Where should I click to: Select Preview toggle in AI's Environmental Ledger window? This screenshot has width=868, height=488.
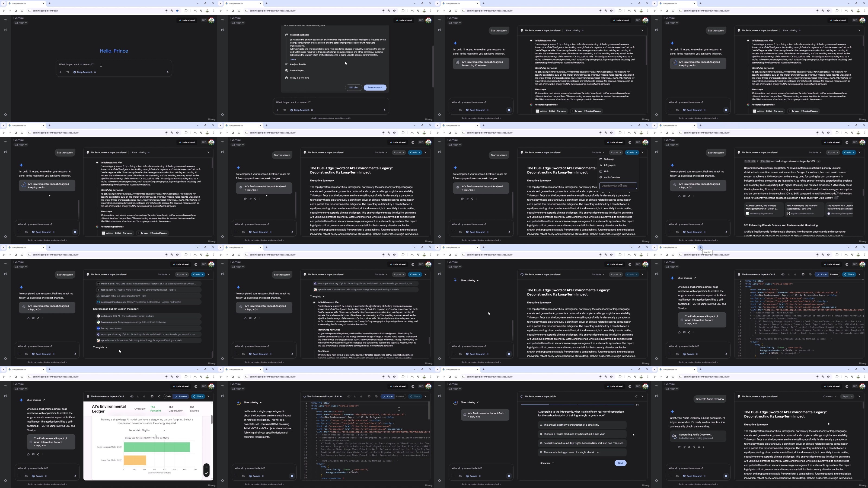click(181, 396)
